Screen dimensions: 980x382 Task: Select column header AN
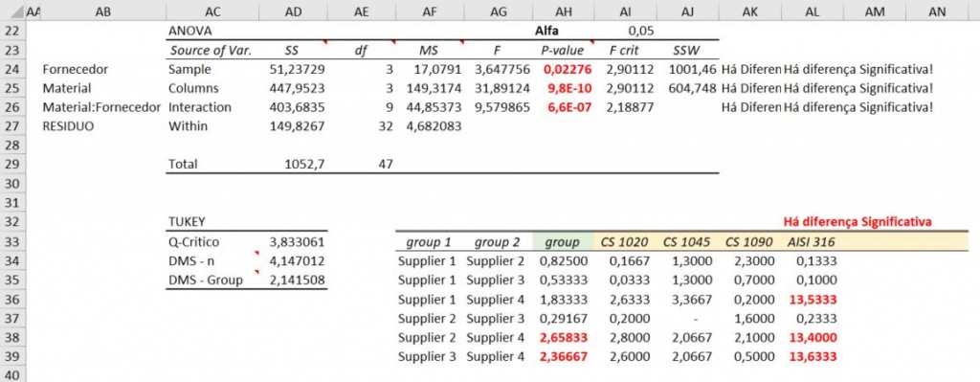coord(938,11)
